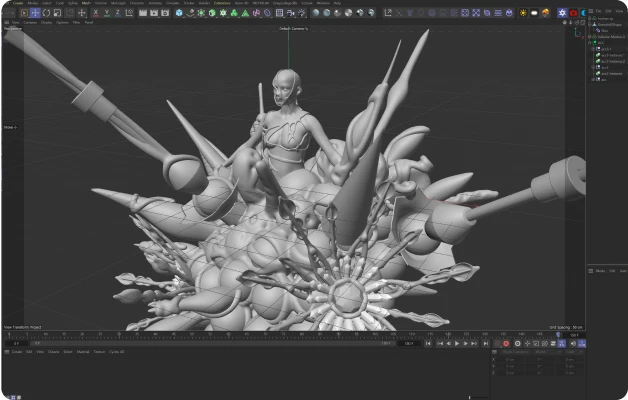Toggle autokeying button beside record

click(517, 344)
